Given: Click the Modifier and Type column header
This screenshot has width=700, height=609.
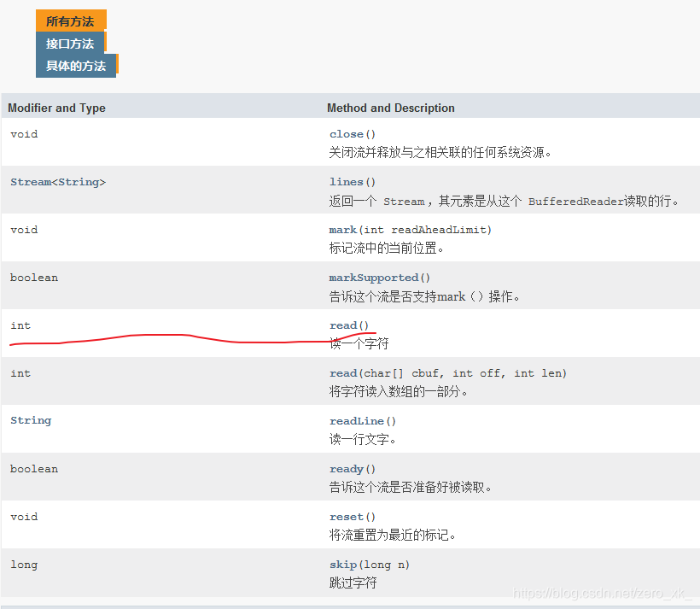Looking at the screenshot, I should (x=56, y=108).
